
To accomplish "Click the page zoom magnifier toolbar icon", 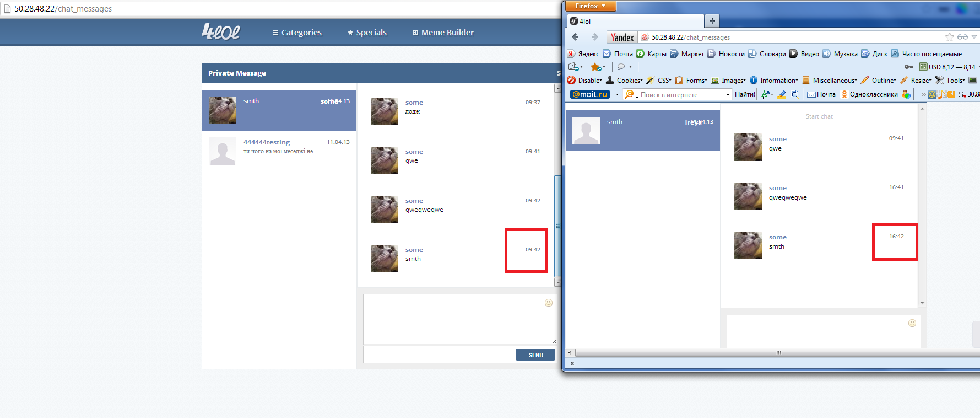I will [x=794, y=94].
